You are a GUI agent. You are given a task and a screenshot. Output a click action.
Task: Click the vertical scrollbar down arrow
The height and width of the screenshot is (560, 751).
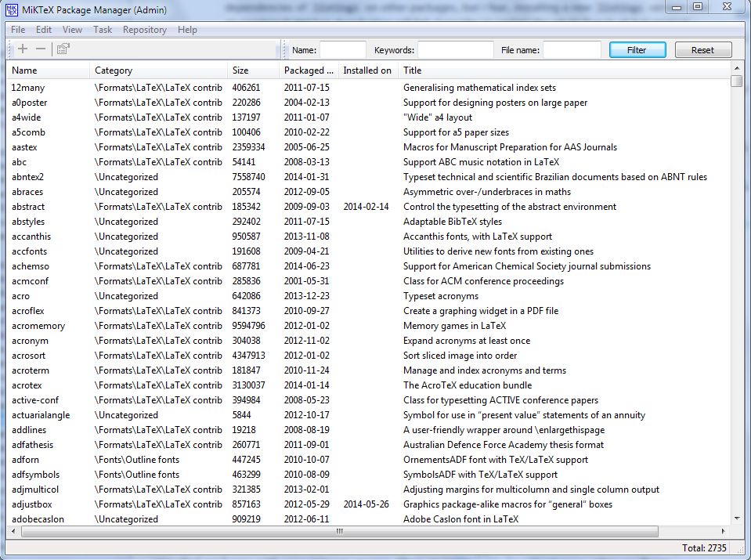pyautogui.click(x=737, y=518)
